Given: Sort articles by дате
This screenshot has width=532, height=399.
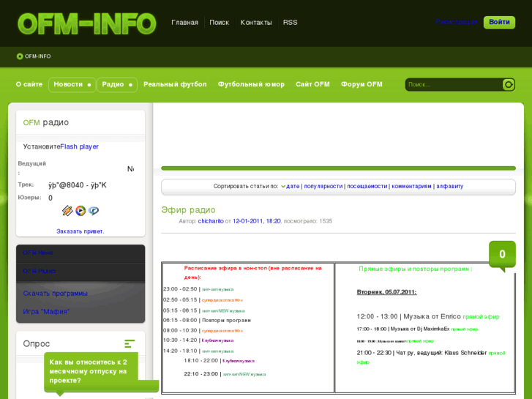Looking at the screenshot, I should click(x=293, y=187).
